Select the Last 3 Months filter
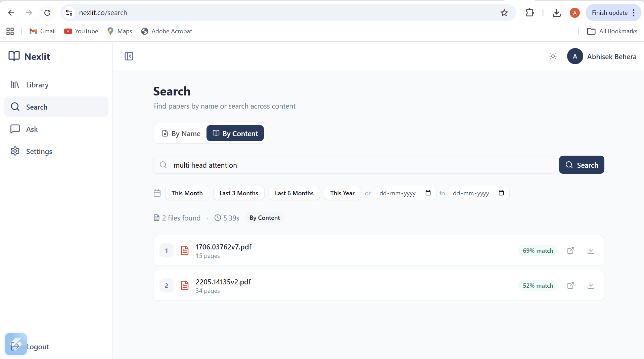Image resolution: width=644 pixels, height=359 pixels. (238, 193)
